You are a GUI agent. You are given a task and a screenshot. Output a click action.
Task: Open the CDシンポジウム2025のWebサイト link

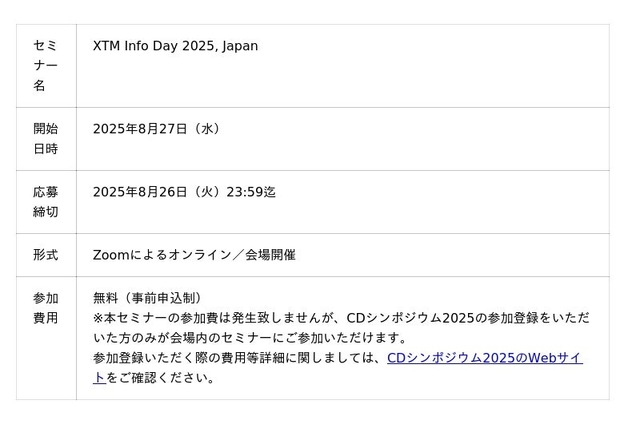click(484, 358)
